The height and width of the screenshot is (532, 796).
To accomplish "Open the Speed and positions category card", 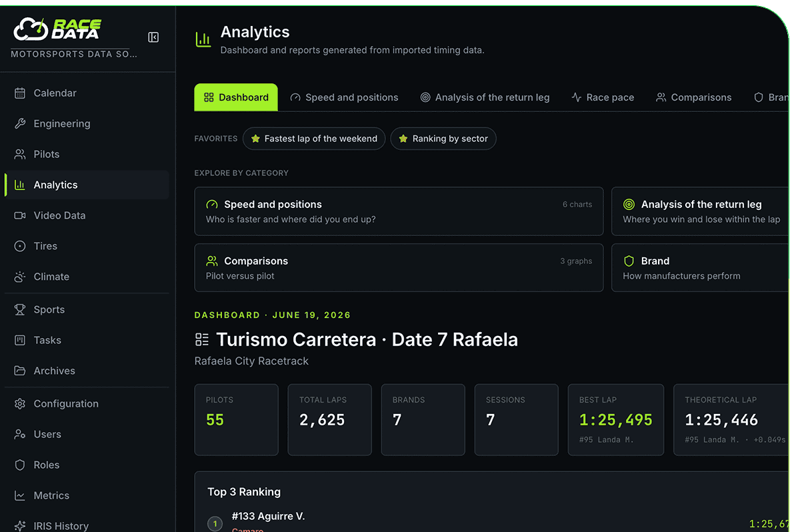I will [399, 211].
